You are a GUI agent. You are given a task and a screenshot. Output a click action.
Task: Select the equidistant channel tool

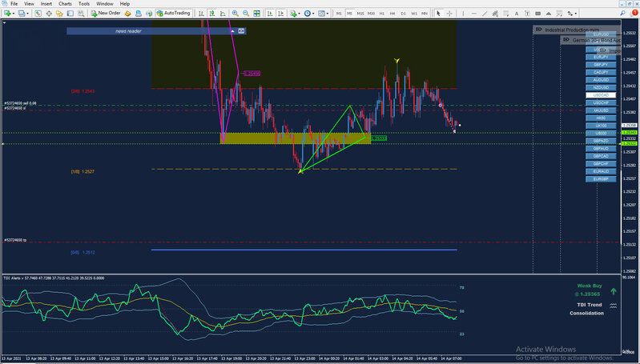click(x=495, y=14)
